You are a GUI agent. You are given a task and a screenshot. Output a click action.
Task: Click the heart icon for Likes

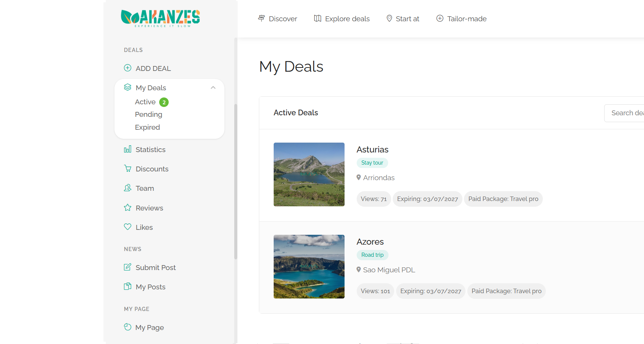[128, 227]
